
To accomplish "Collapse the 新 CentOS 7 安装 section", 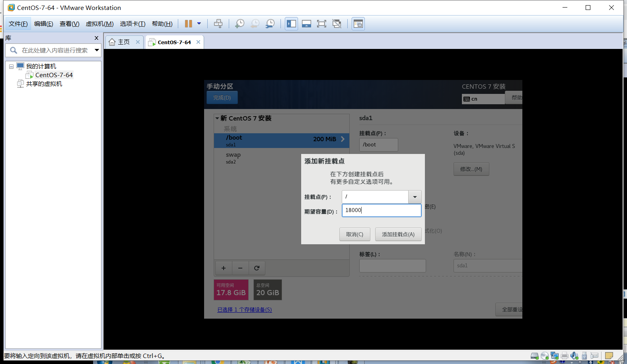I will pyautogui.click(x=217, y=118).
